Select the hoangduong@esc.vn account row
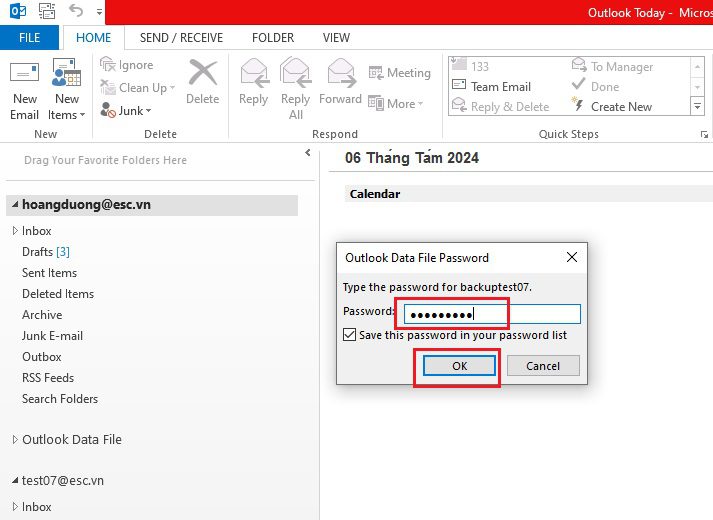This screenshot has height=520, width=713. pos(152,205)
